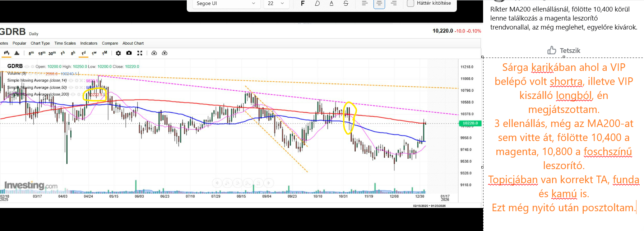The image size is (644, 231).
Task: Select the 1h time interval
Action: (62, 53)
